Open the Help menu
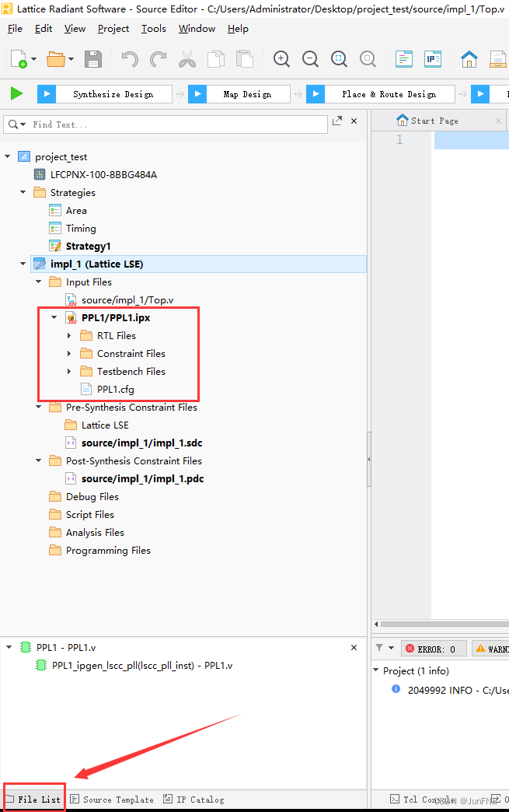This screenshot has width=509, height=812. (x=238, y=29)
